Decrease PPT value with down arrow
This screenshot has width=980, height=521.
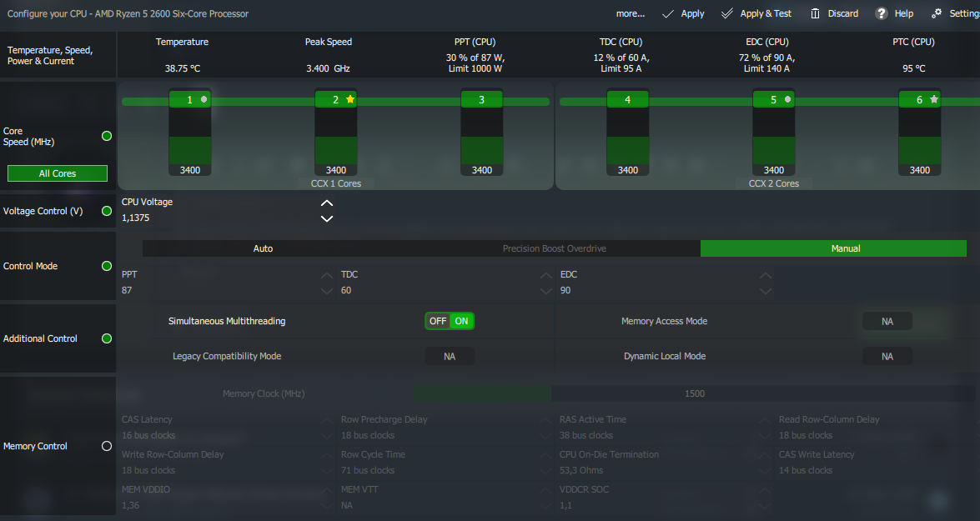pyautogui.click(x=327, y=291)
